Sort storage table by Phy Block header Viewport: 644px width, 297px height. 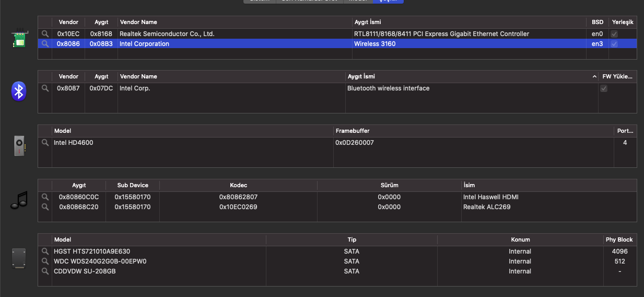[x=619, y=239]
